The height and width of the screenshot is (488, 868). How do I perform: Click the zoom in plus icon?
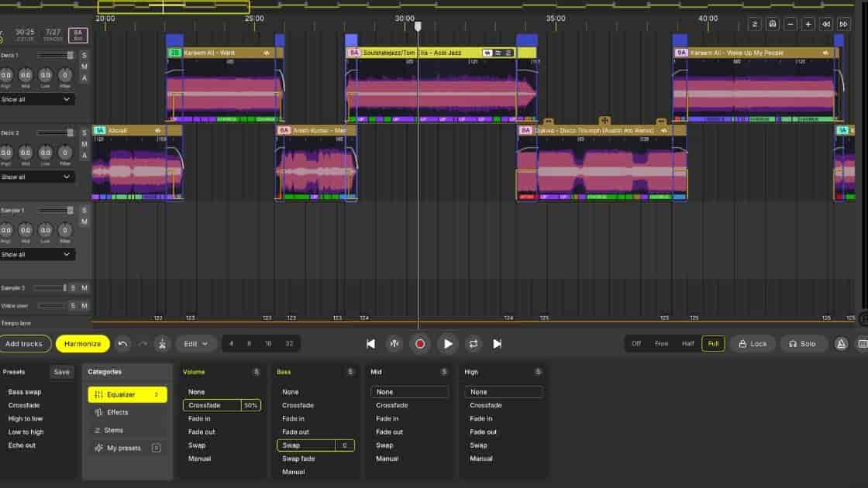coord(808,24)
